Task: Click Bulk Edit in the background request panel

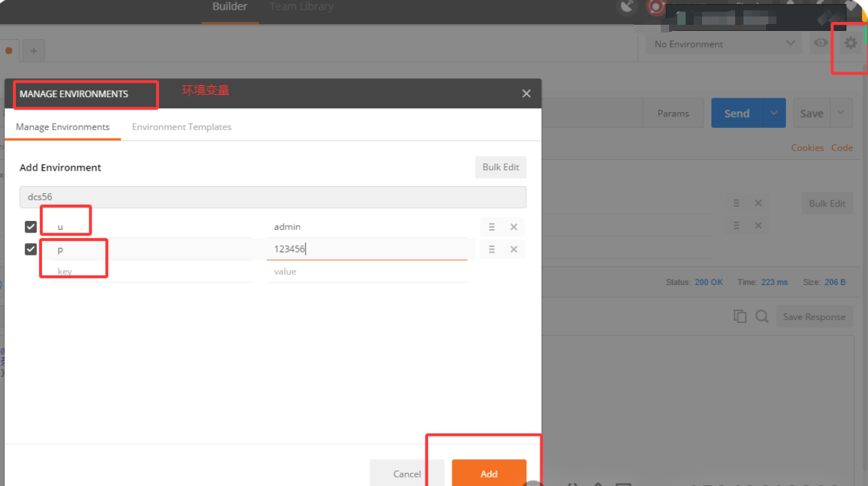Action: click(x=827, y=204)
